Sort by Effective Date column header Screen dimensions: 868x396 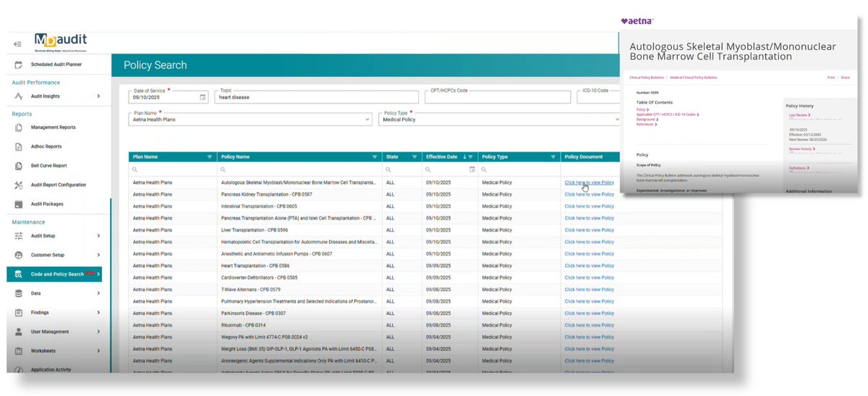tap(441, 156)
